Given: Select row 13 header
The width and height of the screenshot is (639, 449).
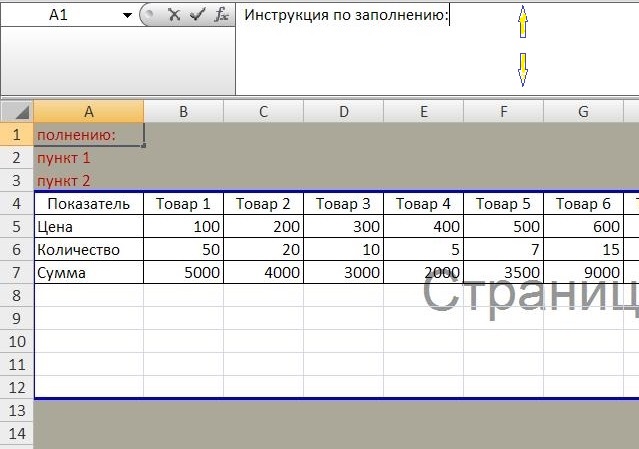Looking at the screenshot, I should [x=16, y=410].
